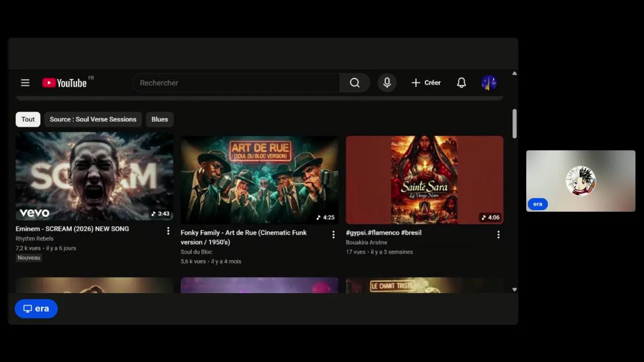Open the Créer button
Image resolution: width=644 pixels, height=362 pixels.
coord(426,83)
